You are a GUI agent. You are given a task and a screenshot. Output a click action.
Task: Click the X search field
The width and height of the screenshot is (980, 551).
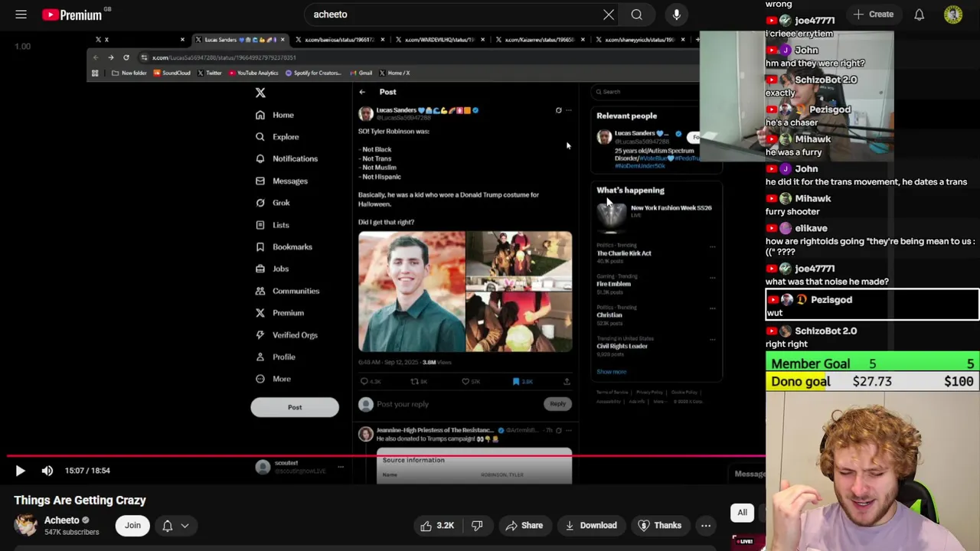click(x=647, y=92)
